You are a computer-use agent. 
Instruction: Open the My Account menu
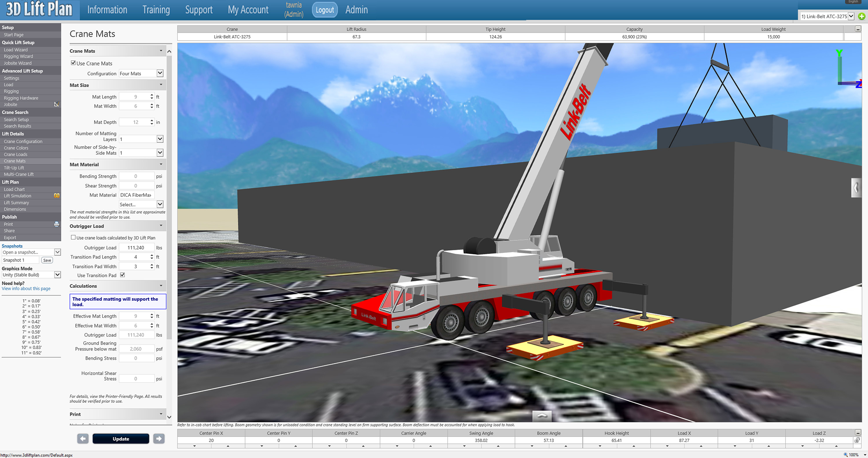click(248, 10)
